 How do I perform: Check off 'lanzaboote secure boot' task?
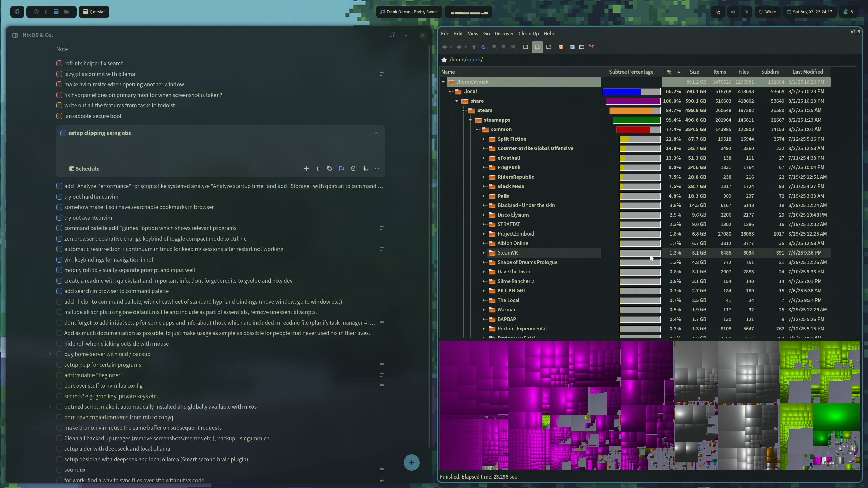click(x=59, y=116)
